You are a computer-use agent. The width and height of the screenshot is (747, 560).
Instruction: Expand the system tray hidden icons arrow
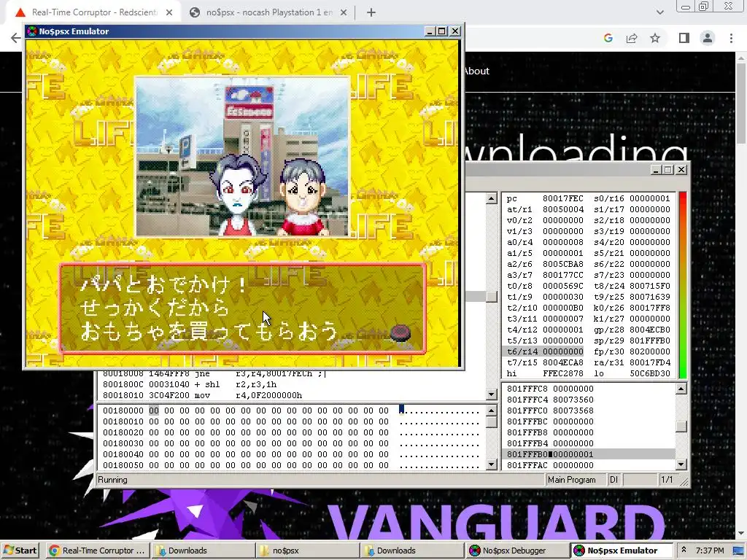coord(684,550)
